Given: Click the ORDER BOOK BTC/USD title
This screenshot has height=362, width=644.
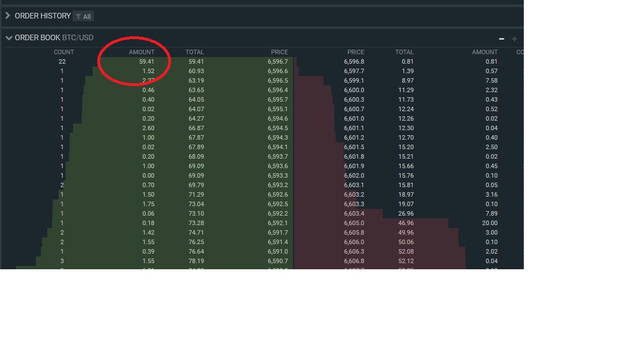Looking at the screenshot, I should click(x=54, y=38).
